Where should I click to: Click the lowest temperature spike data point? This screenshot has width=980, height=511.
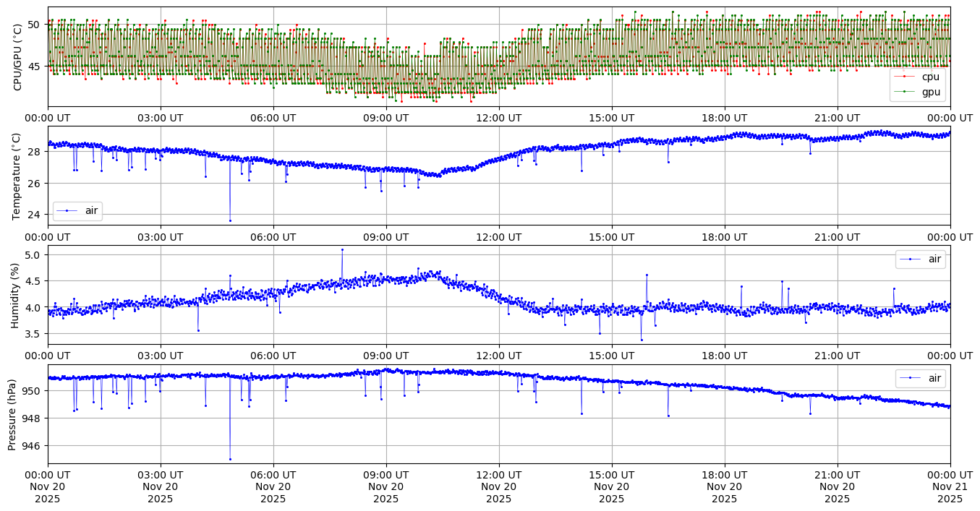230,220
